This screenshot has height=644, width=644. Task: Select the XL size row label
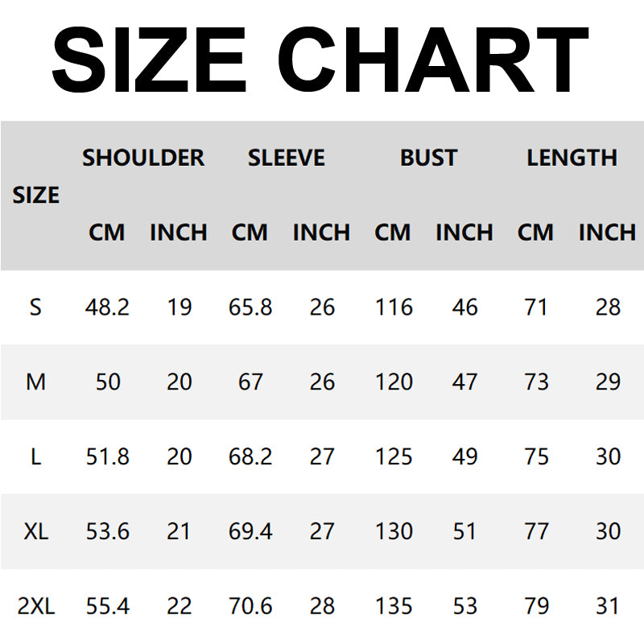35,531
